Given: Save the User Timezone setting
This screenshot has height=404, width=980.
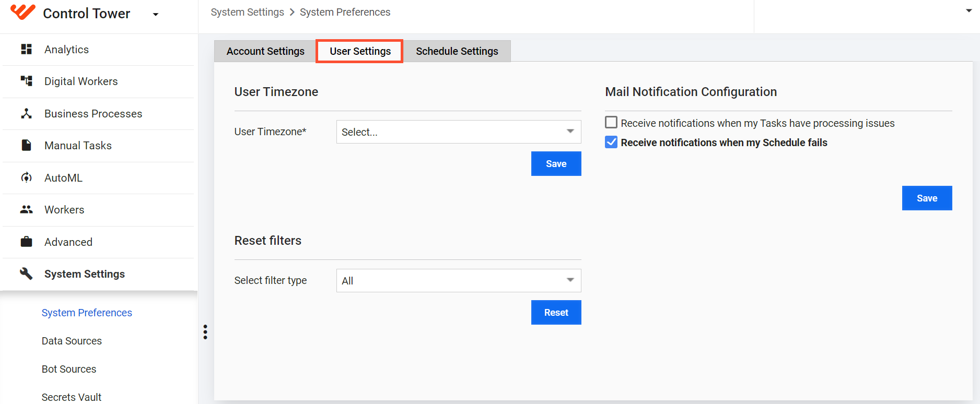Looking at the screenshot, I should (556, 164).
